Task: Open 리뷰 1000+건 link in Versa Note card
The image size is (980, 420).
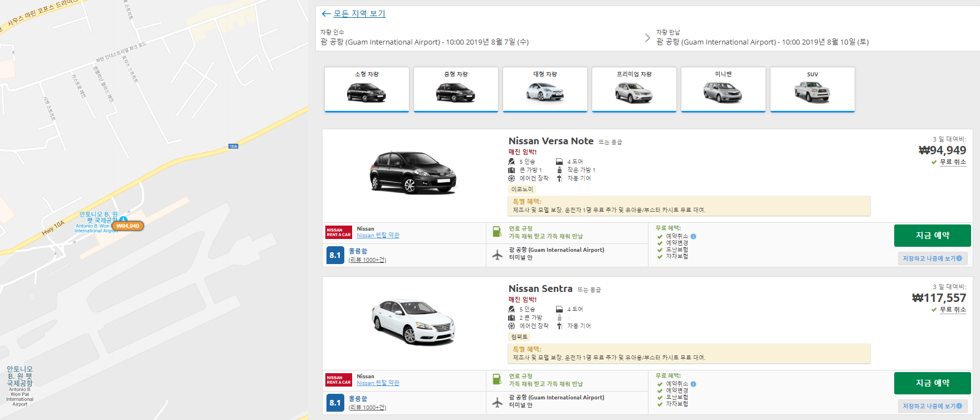Action: [x=367, y=260]
